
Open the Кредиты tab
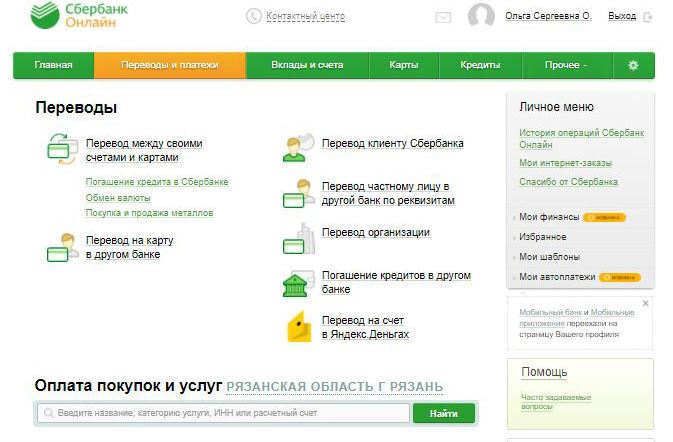480,65
